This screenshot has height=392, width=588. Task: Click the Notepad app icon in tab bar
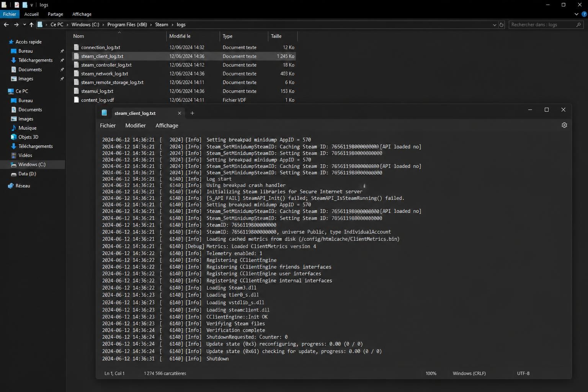(x=104, y=113)
